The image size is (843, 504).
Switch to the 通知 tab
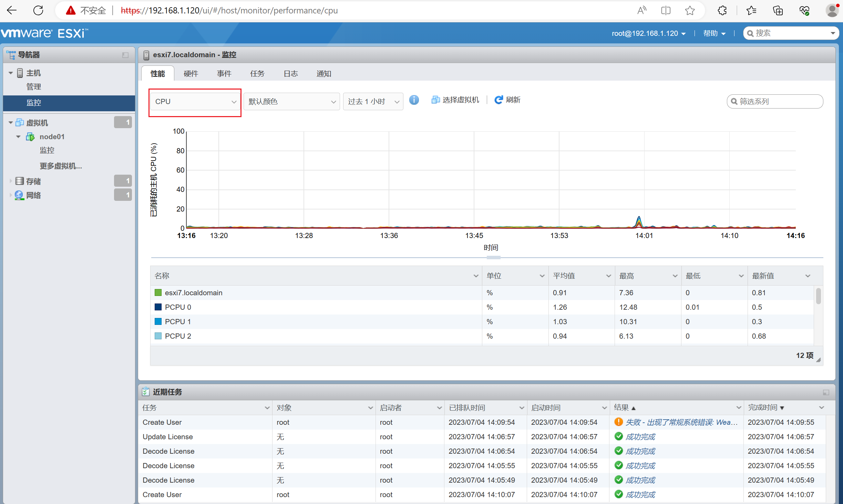324,73
